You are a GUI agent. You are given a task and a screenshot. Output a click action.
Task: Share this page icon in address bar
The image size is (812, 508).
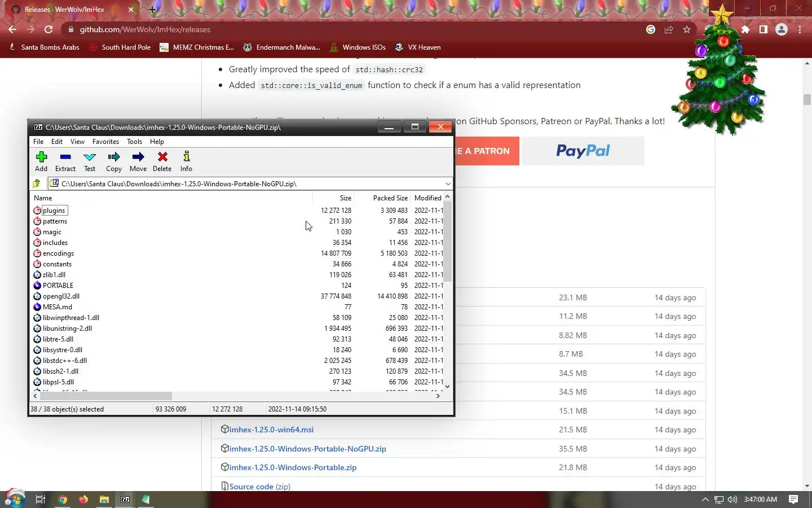(x=669, y=29)
